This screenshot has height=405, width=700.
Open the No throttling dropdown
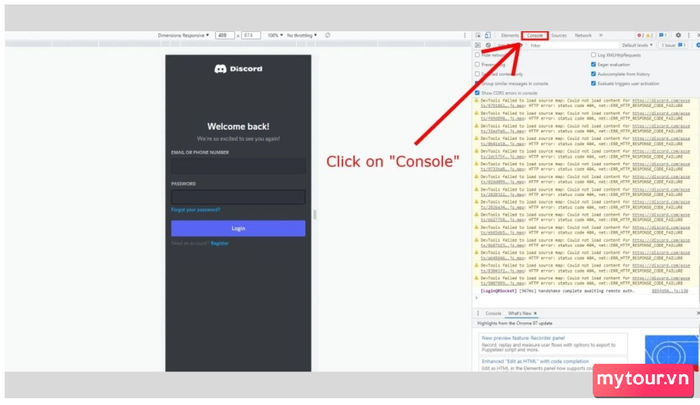(302, 35)
